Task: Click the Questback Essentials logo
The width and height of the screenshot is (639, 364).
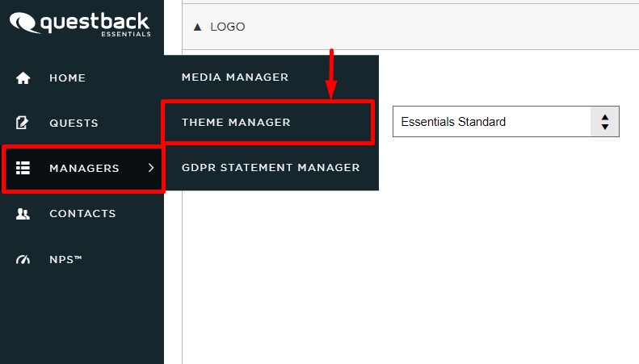Action: click(80, 24)
